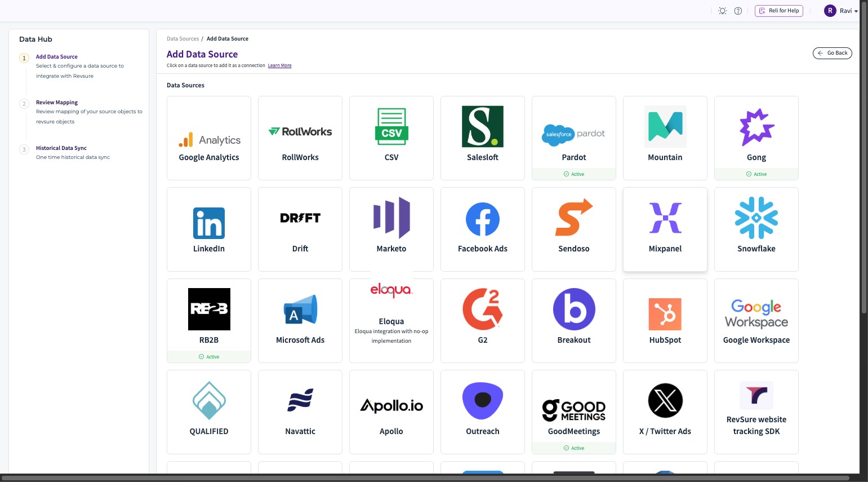Screen dimensions: 868x482
Task: Click the Navattic logo icon
Action: click(x=300, y=400)
